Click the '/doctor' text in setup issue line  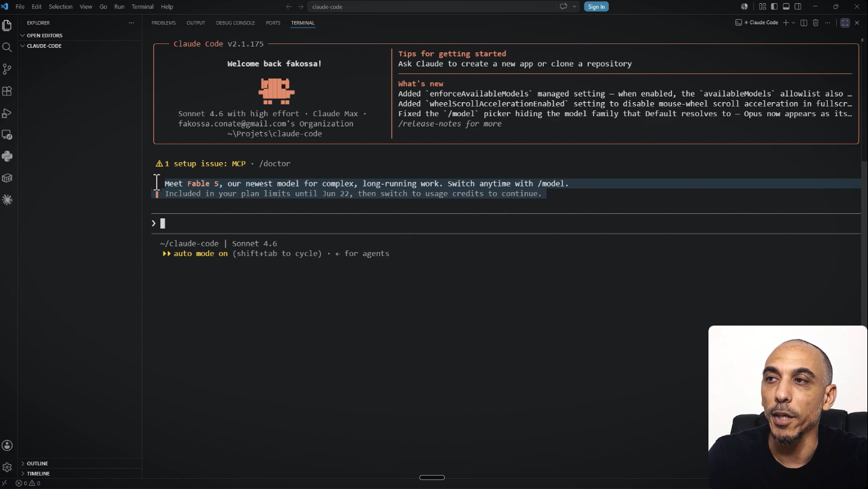pos(274,163)
